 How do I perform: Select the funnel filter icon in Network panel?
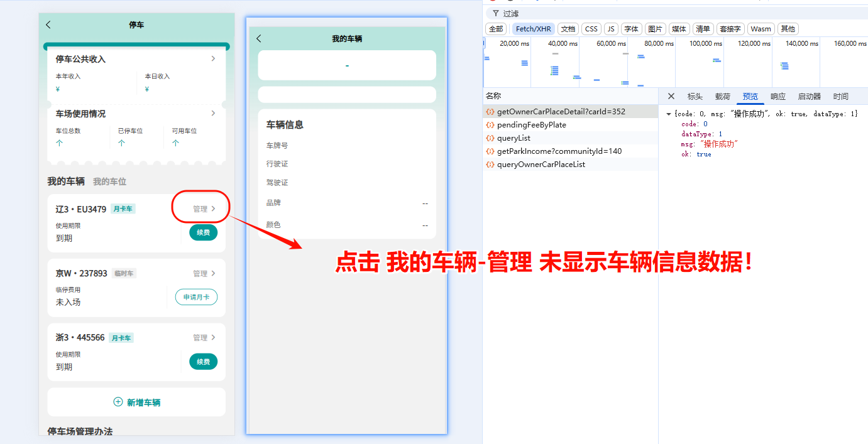(x=497, y=13)
